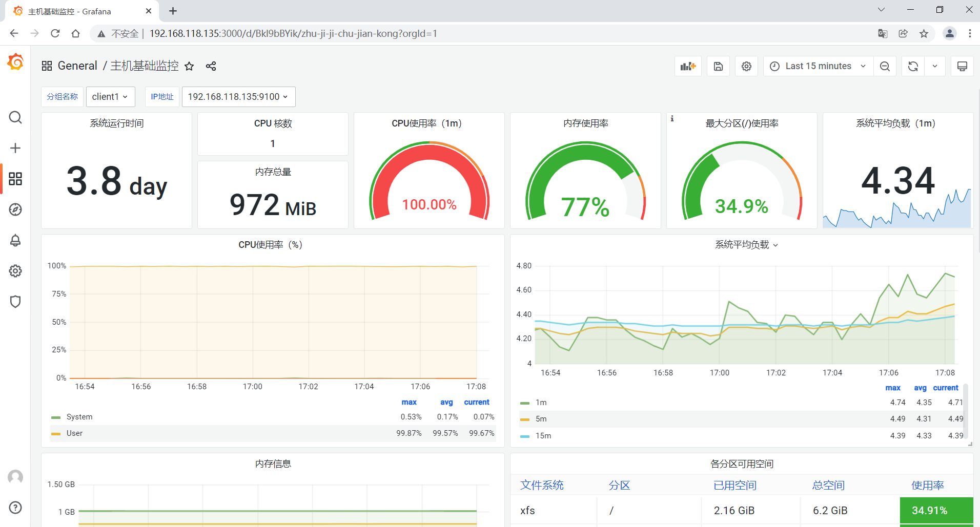Sort load legend by max column
The width and height of the screenshot is (980, 527).
point(893,388)
